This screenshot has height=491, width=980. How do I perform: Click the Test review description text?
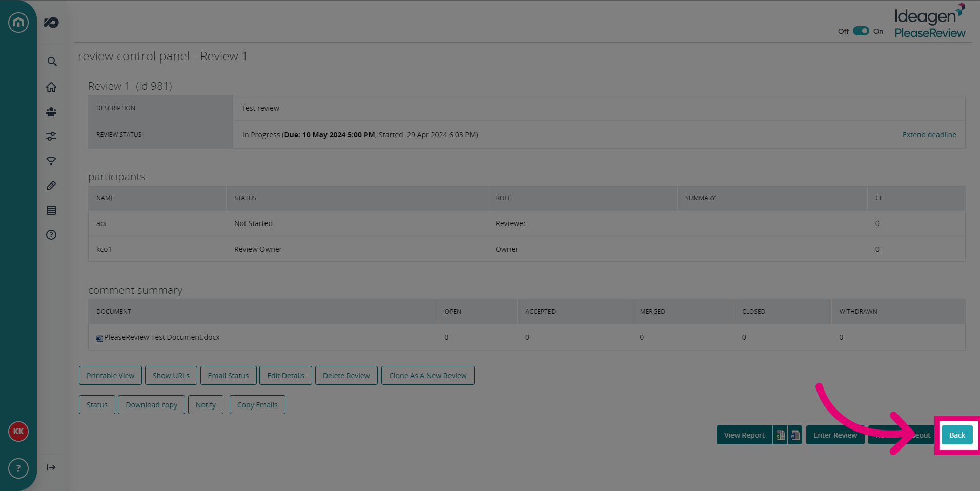260,108
